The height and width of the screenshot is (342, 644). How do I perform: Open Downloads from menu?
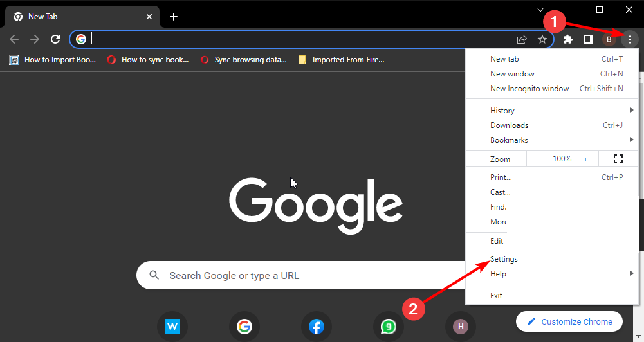coord(552,125)
